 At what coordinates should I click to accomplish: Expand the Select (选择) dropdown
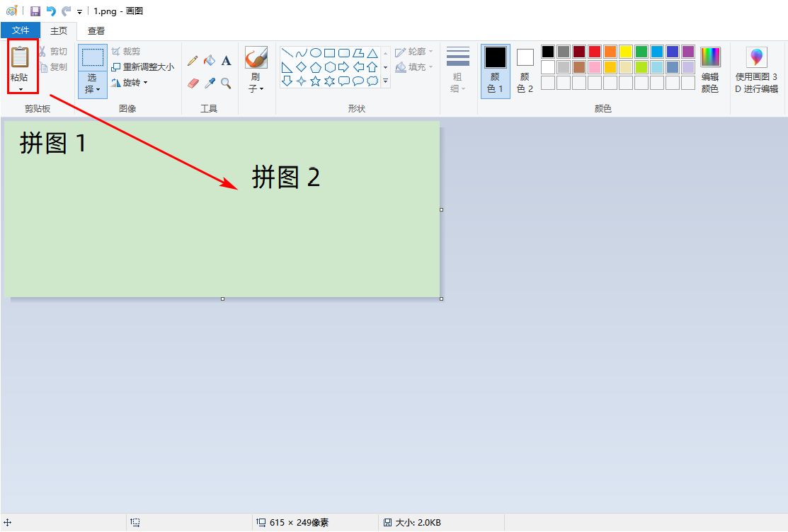[93, 84]
